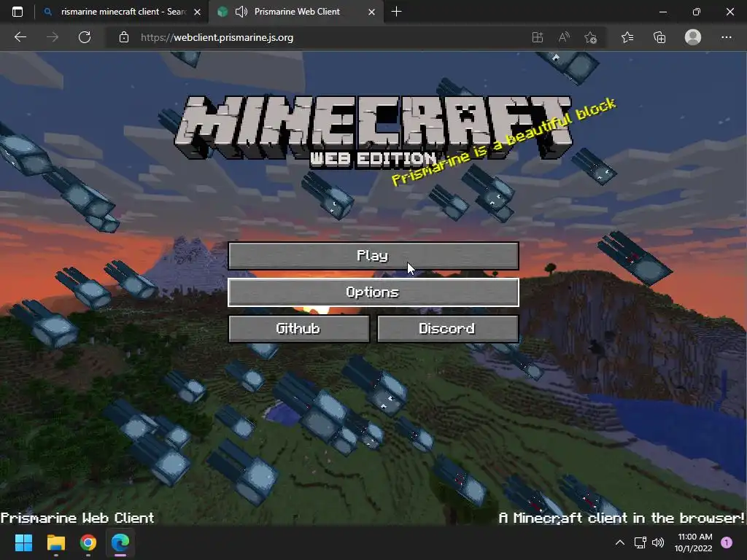Switch to the 'rismarine minecraft client' search tab
This screenshot has width=747, height=560.
pos(122,12)
